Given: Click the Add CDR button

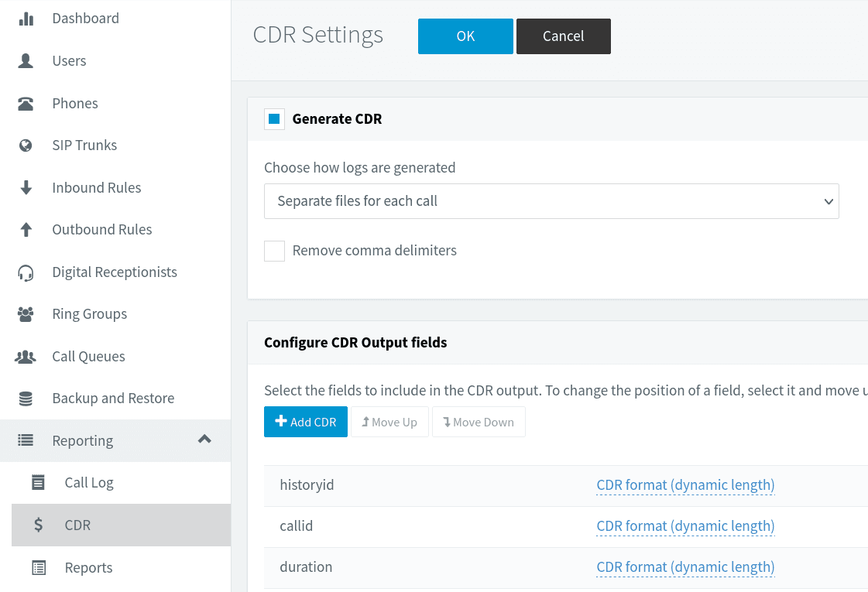Looking at the screenshot, I should click(306, 423).
